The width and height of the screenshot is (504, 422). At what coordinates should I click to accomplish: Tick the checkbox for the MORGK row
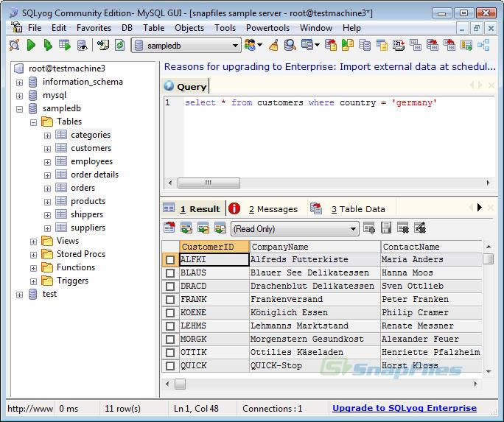click(x=170, y=339)
